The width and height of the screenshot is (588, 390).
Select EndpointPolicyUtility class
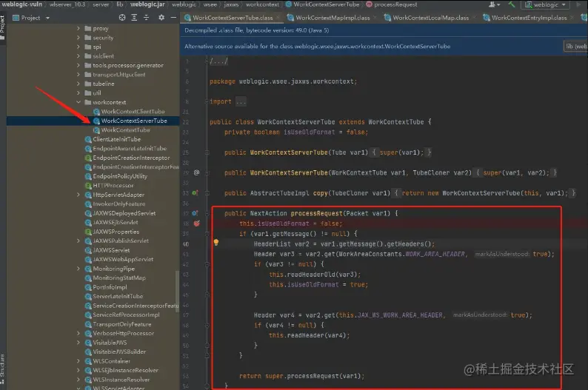pos(120,176)
